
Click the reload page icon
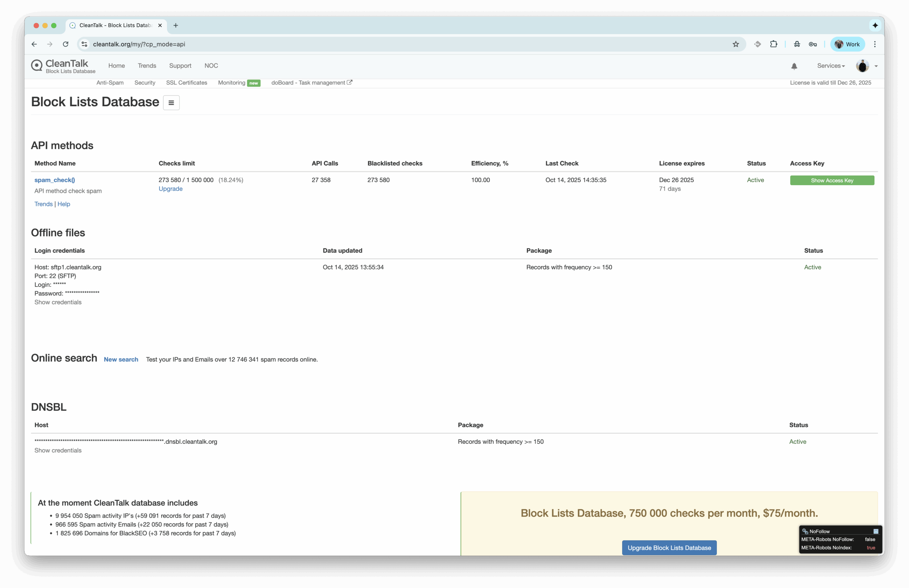(x=66, y=44)
